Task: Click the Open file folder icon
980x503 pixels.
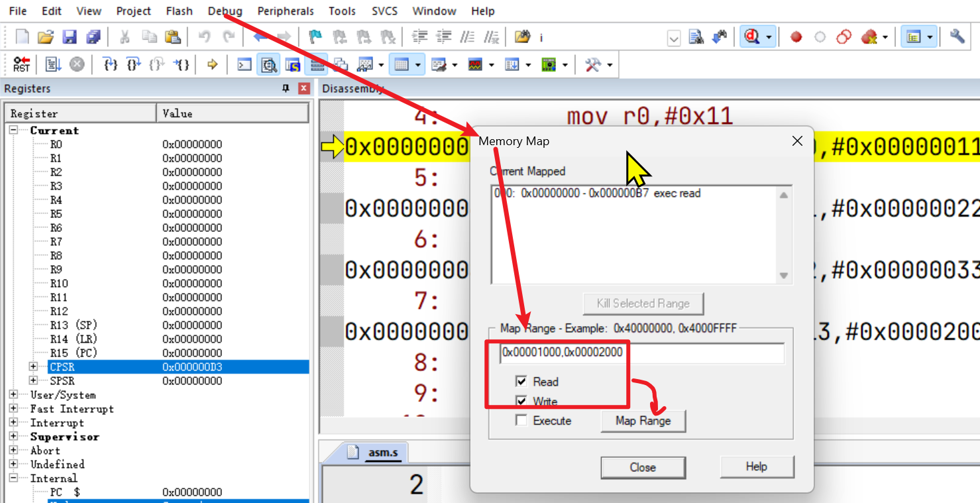Action: [x=45, y=37]
